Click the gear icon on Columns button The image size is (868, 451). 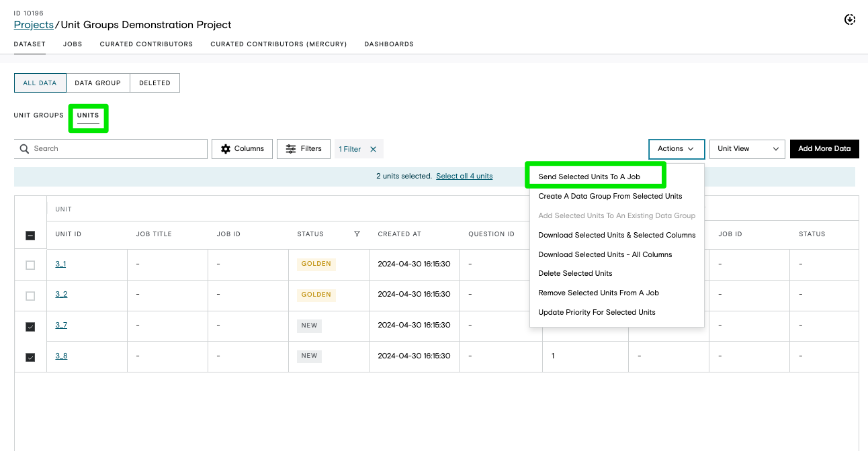(x=226, y=149)
